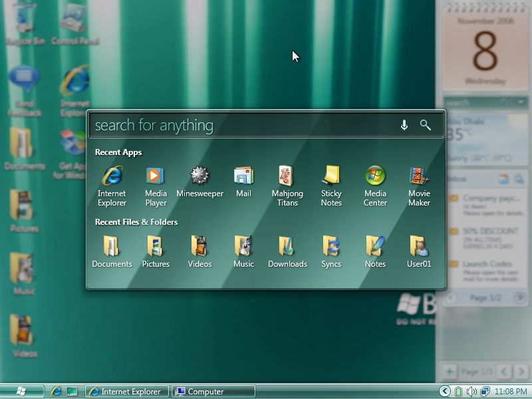Expand hidden system tray icons arrow
Viewport: 532px width, 399px height.
445,391
